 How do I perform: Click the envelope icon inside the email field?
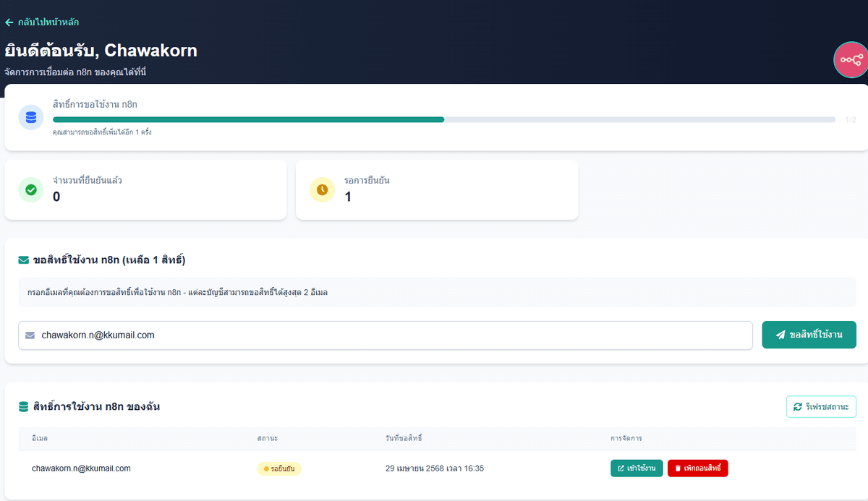click(30, 335)
